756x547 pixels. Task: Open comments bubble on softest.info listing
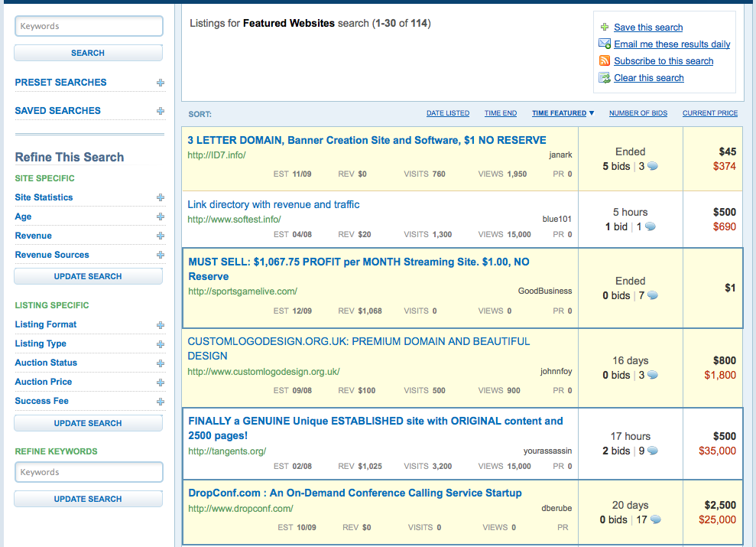[x=650, y=226]
